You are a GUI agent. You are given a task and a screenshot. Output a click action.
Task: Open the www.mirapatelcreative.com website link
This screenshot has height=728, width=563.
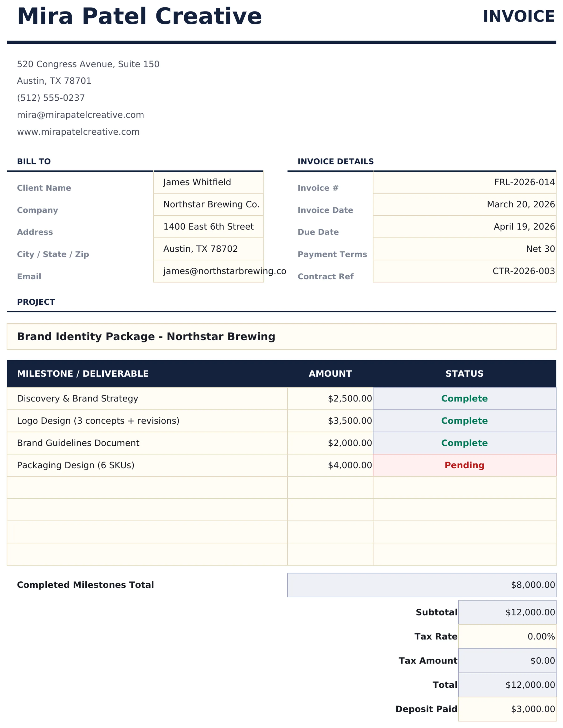(x=78, y=131)
